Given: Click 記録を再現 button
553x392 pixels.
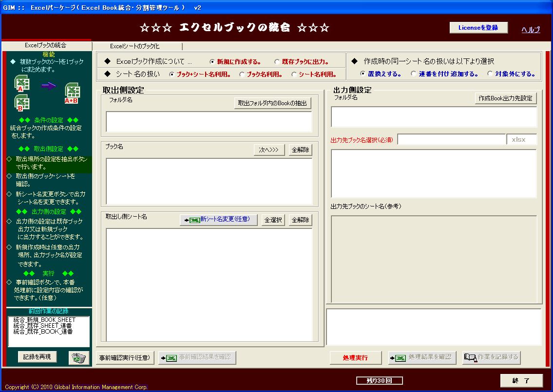Looking at the screenshot, I should [37, 357].
